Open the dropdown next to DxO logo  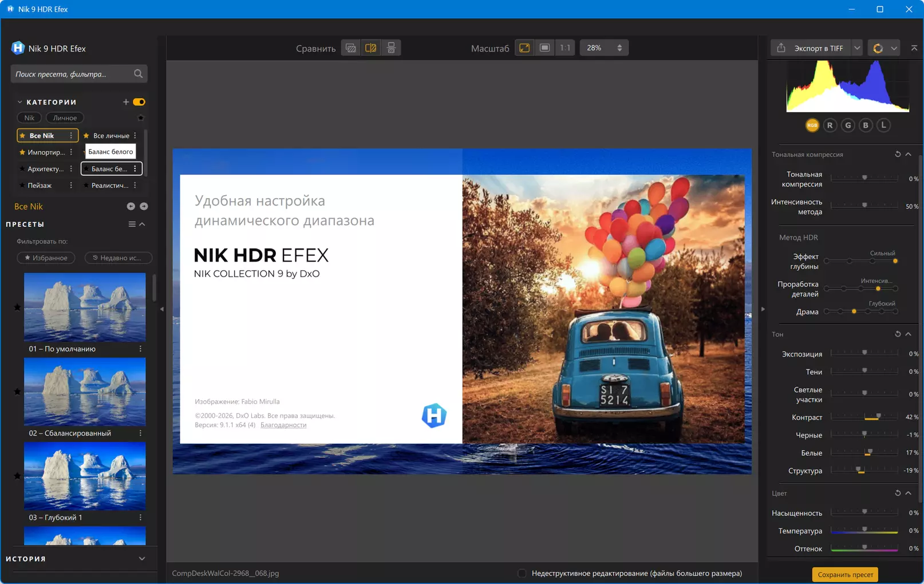(x=894, y=48)
